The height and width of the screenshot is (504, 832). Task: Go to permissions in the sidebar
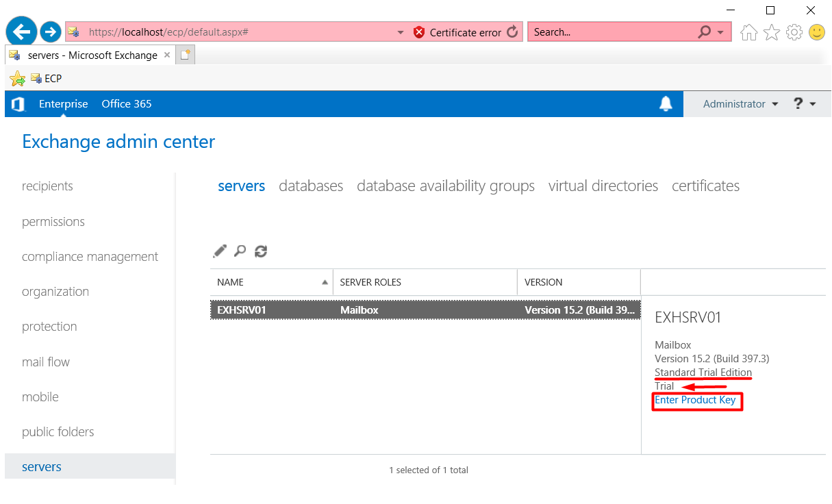point(53,222)
